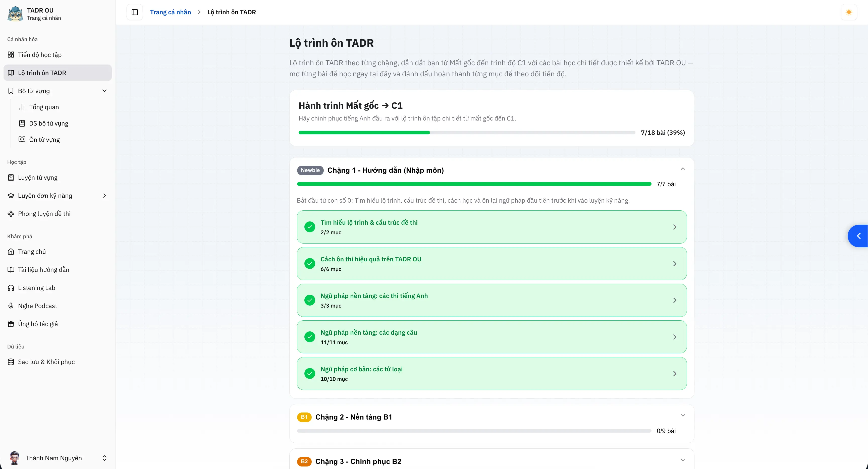Click Thành Nam Nguyễn user name
The width and height of the screenshot is (868, 469).
pyautogui.click(x=53, y=458)
